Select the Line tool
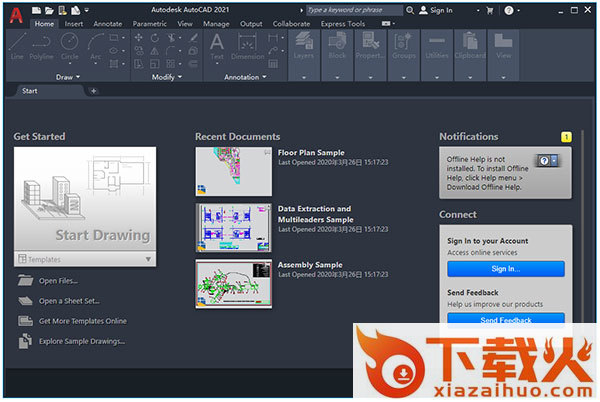Image resolution: width=600 pixels, height=402 pixels. click(17, 47)
